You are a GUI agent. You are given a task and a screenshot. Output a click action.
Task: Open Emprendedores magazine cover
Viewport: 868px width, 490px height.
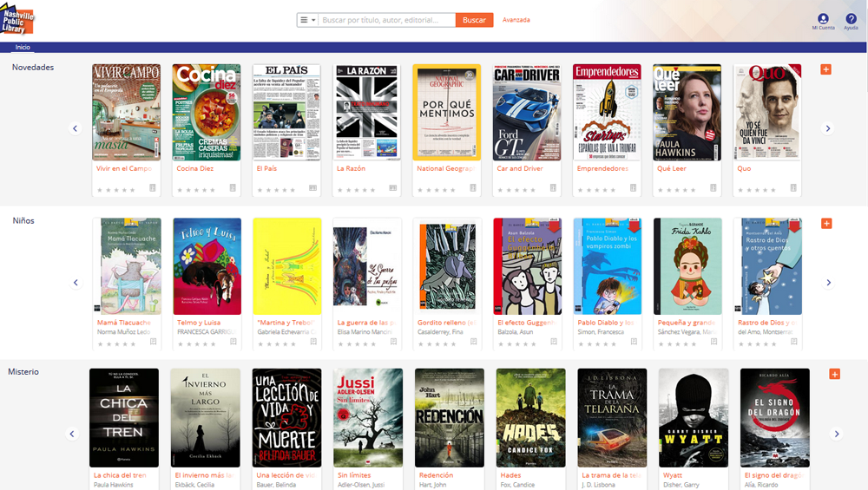point(607,112)
